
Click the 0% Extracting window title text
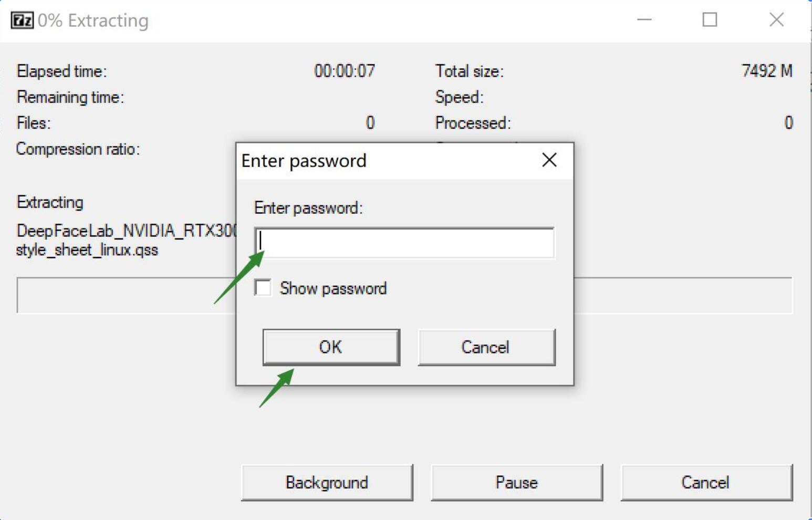93,20
